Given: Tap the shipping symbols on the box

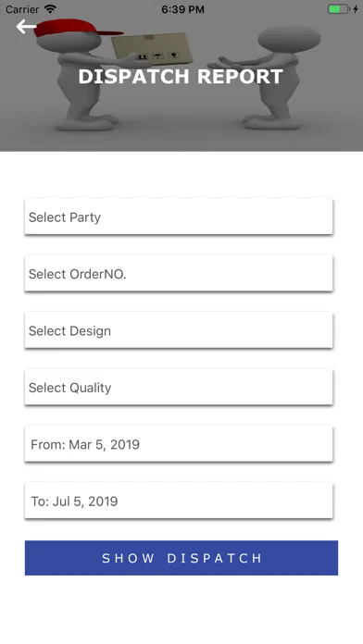Looking at the screenshot, I should point(158,56).
